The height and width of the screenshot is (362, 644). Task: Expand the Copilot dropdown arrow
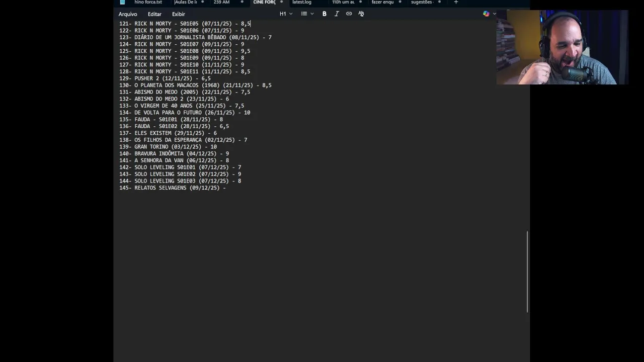tap(495, 14)
